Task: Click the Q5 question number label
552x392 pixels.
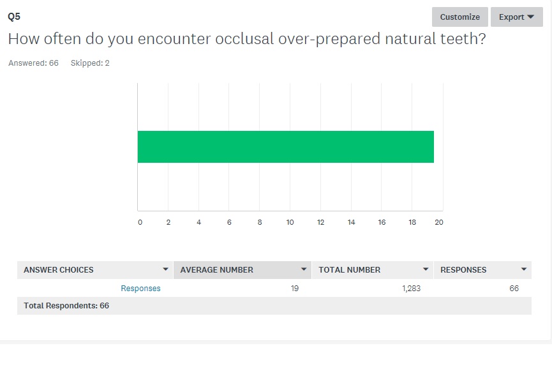Action: point(14,17)
